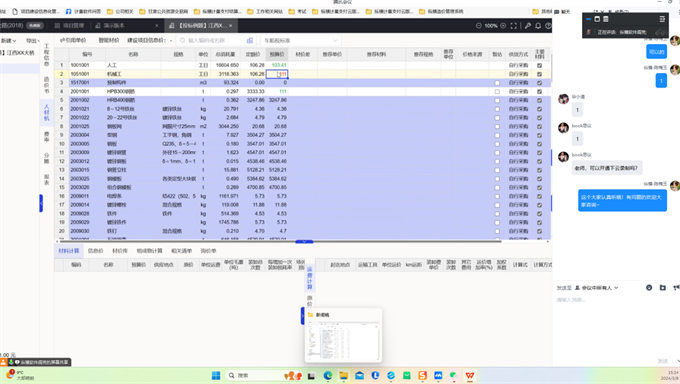The width and height of the screenshot is (680, 384).
Task: Click the 智能材价 button
Action: pos(108,40)
